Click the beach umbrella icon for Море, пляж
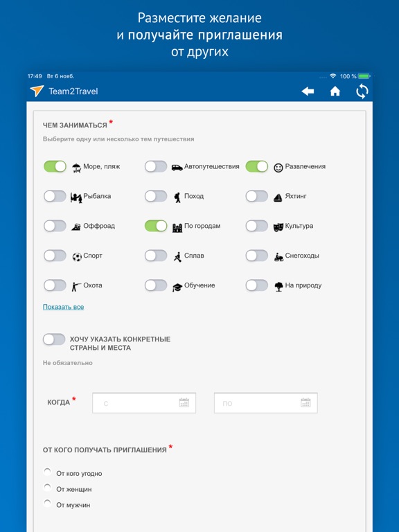 pyautogui.click(x=77, y=168)
